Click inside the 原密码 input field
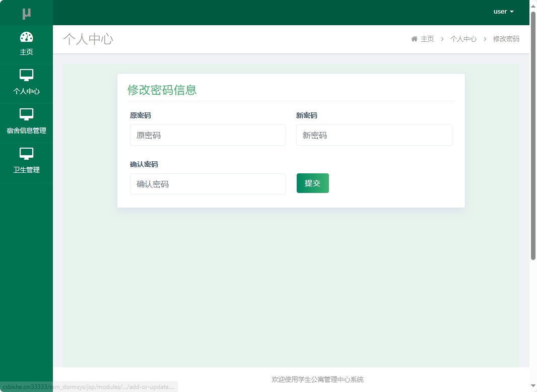This screenshot has width=537, height=392. click(208, 135)
